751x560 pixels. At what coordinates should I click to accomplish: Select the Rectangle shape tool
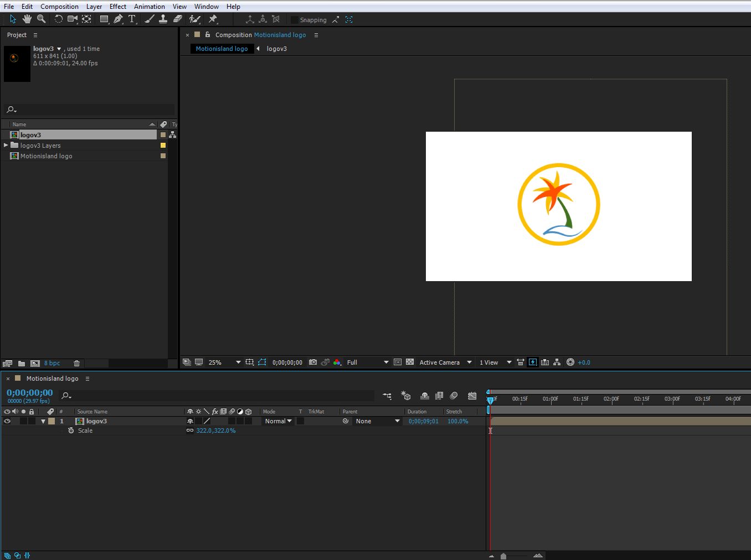[104, 19]
